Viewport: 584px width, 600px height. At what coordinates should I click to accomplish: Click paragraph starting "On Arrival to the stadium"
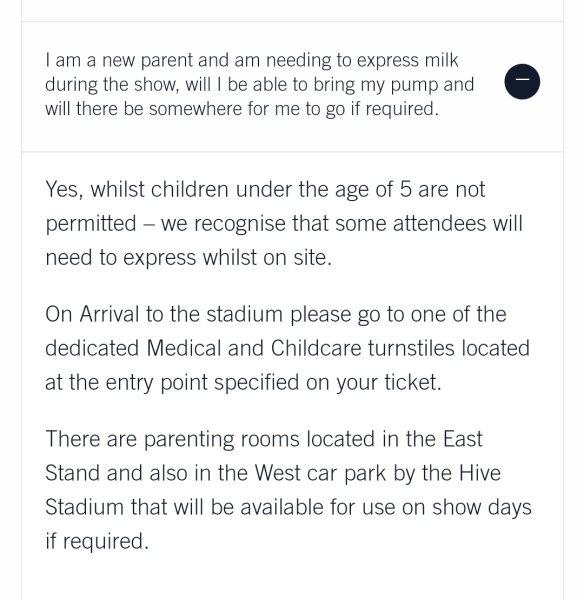pyautogui.click(x=287, y=348)
